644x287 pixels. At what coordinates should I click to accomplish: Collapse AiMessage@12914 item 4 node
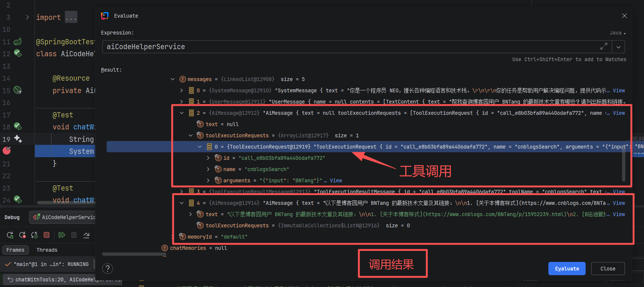point(182,203)
